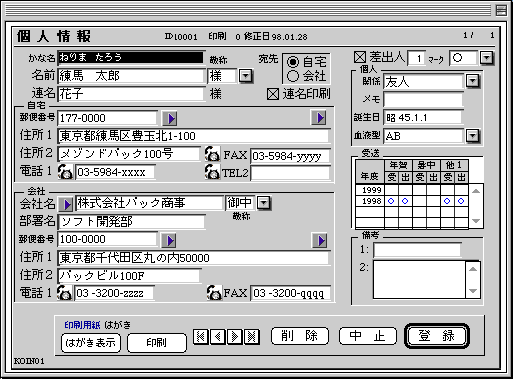Click the 名前 field 練馬 太郎

[131, 76]
